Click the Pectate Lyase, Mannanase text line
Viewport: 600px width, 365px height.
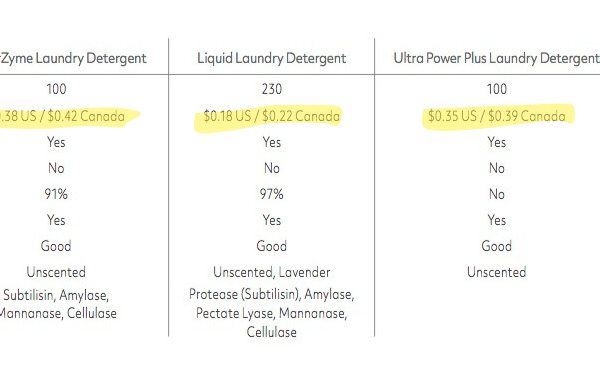(x=272, y=313)
